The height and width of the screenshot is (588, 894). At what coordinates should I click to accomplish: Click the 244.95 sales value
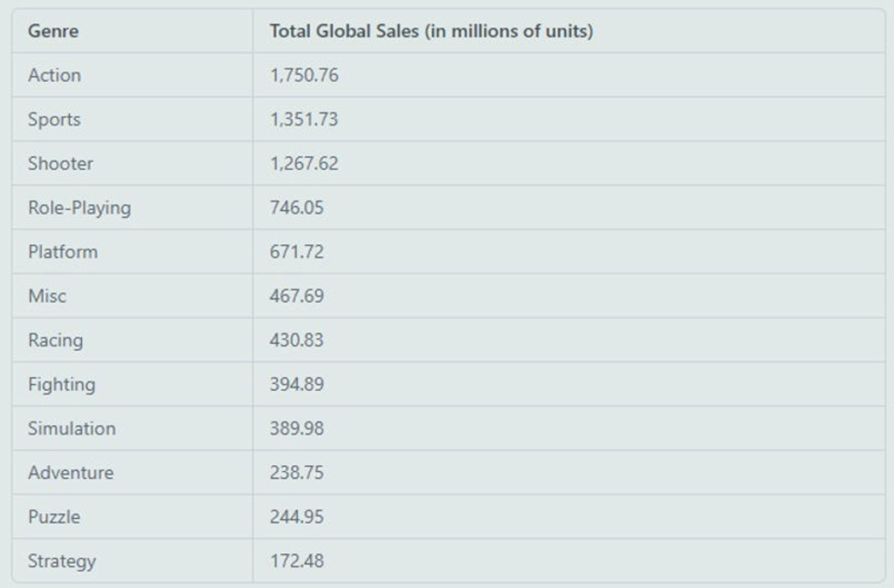297,516
